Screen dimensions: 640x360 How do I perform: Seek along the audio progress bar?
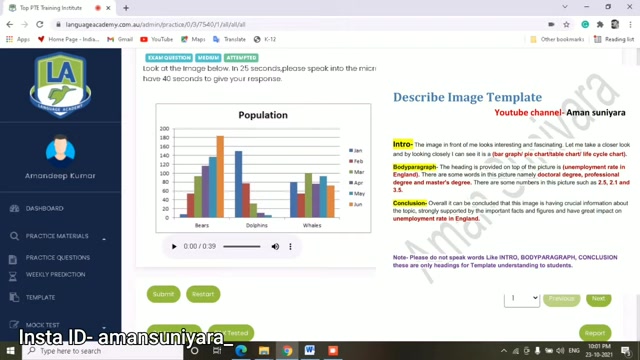(x=242, y=247)
